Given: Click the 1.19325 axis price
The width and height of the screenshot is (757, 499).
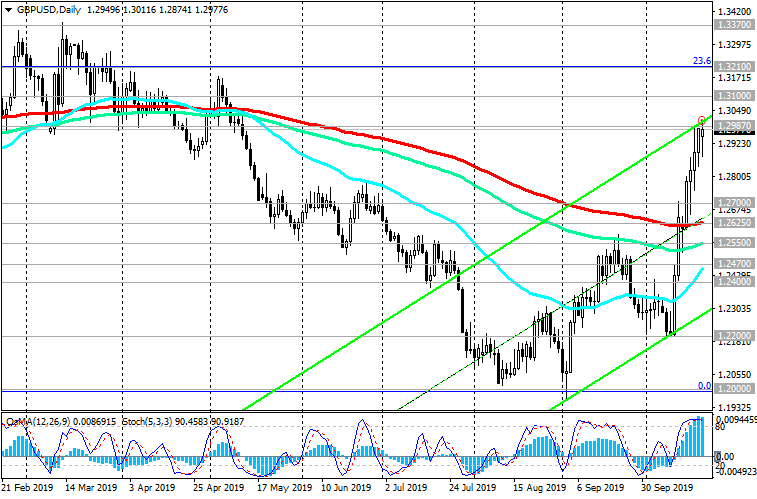Looking at the screenshot, I should click(x=735, y=408).
